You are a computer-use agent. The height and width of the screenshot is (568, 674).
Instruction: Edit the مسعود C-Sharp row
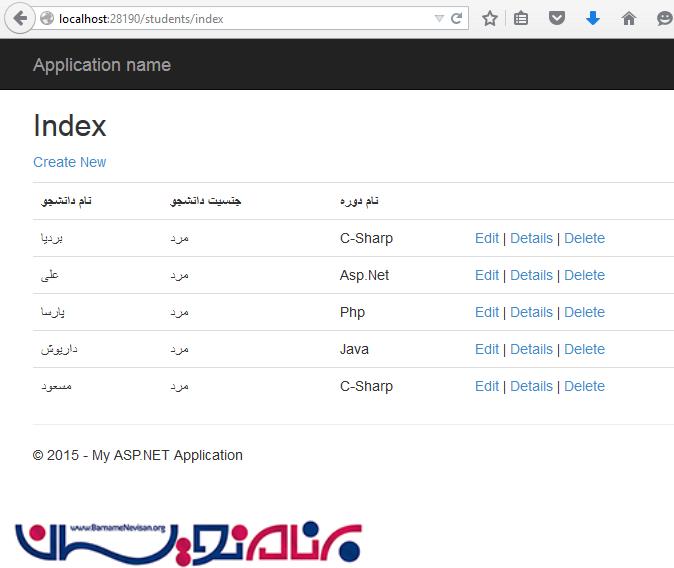coord(487,386)
